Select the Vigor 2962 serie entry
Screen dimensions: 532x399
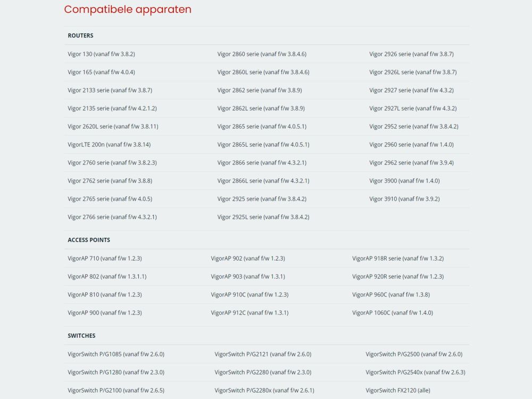[411, 163]
